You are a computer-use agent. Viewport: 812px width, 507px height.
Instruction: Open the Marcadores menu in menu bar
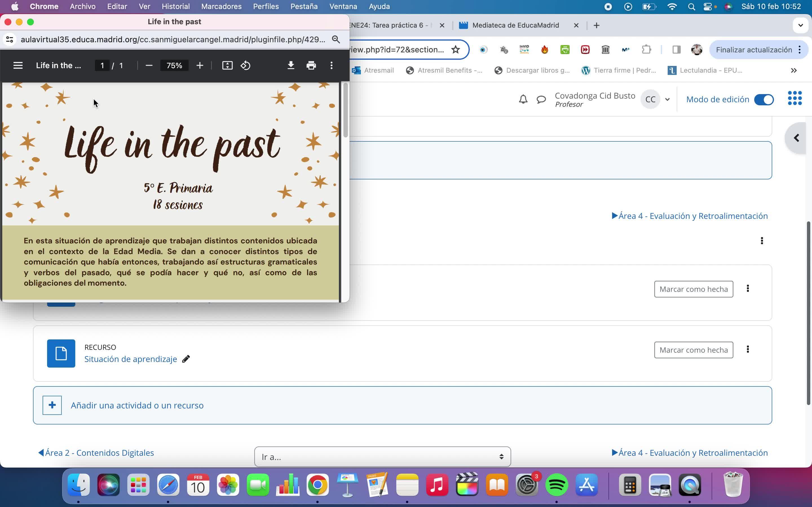tap(221, 6)
